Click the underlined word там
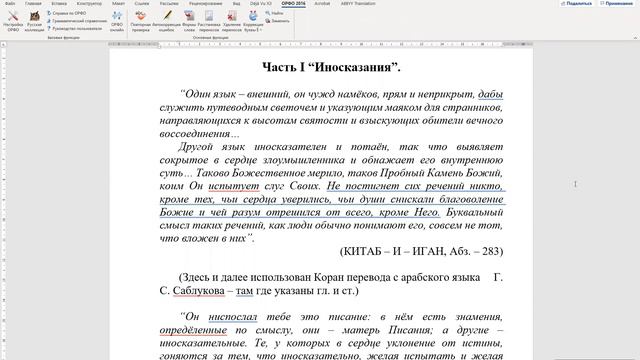This screenshot has width=640, height=360. pos(244,291)
